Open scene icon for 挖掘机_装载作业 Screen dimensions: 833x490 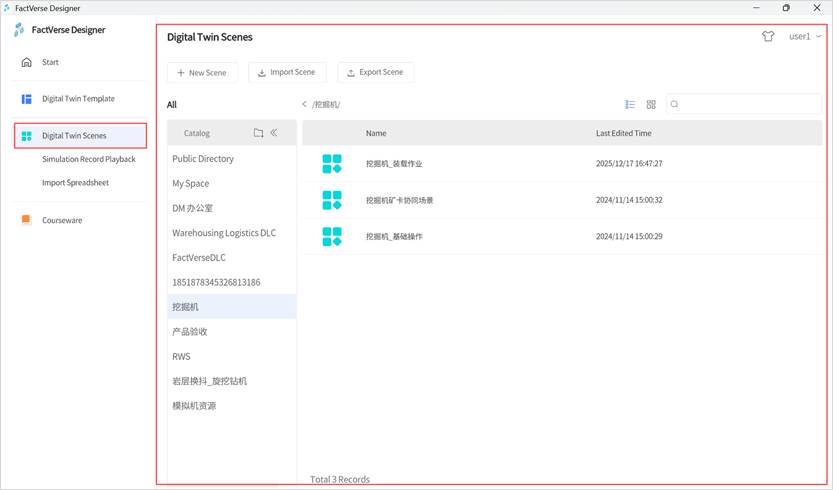[x=332, y=164]
